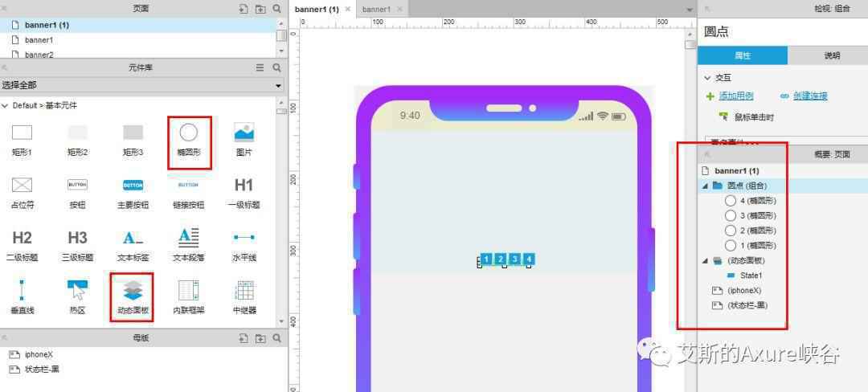Switch to the banner1 canvas tab
Image resolution: width=868 pixels, height=392 pixels.
[x=376, y=10]
